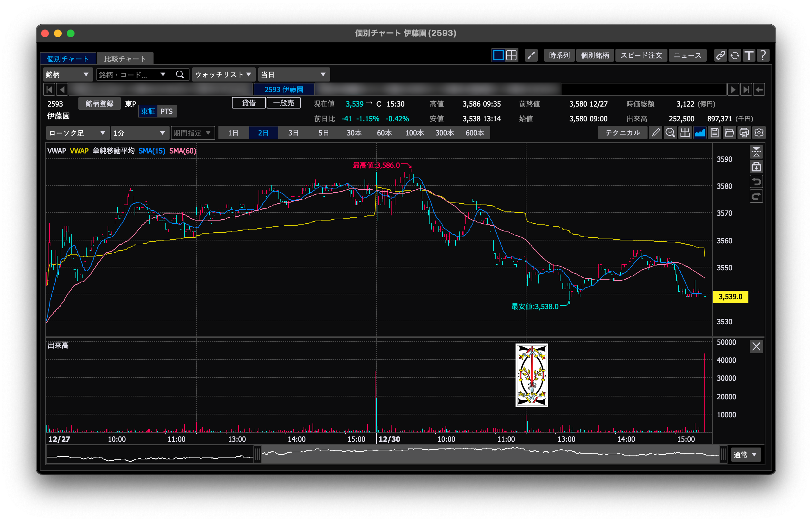The width and height of the screenshot is (812, 522).
Task: Switch exchange to PTS
Action: point(166,111)
